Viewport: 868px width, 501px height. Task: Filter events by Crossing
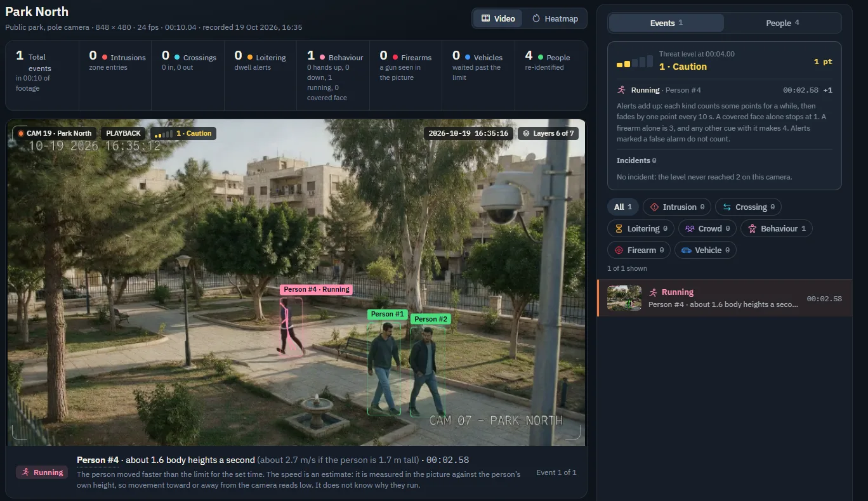pyautogui.click(x=748, y=207)
